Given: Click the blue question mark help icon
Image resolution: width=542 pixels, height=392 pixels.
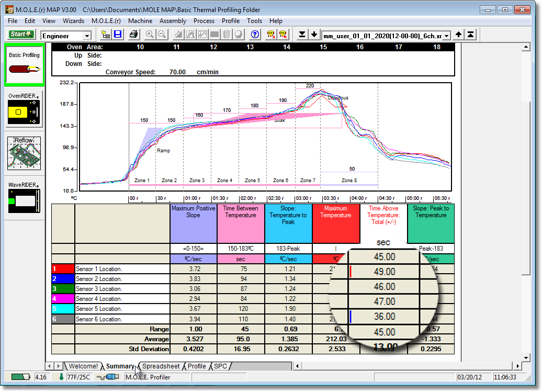Looking at the screenshot, I should pyautogui.click(x=255, y=35).
